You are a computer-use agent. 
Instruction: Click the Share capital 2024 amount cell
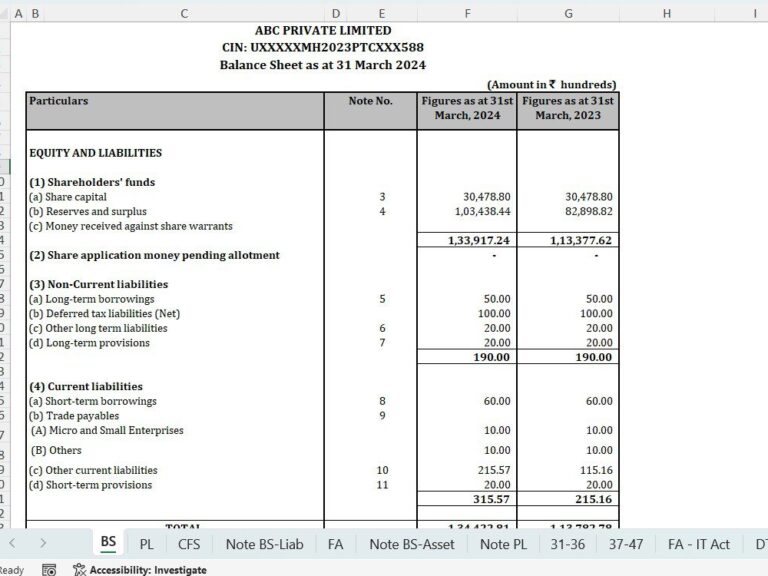(467, 197)
